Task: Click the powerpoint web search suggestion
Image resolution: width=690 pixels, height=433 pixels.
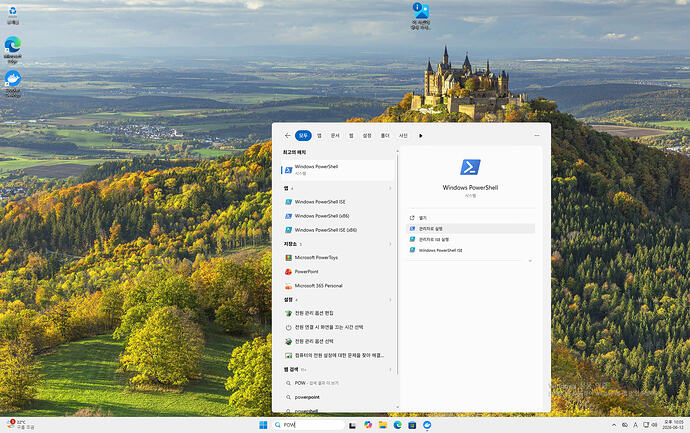Action: 338,397
